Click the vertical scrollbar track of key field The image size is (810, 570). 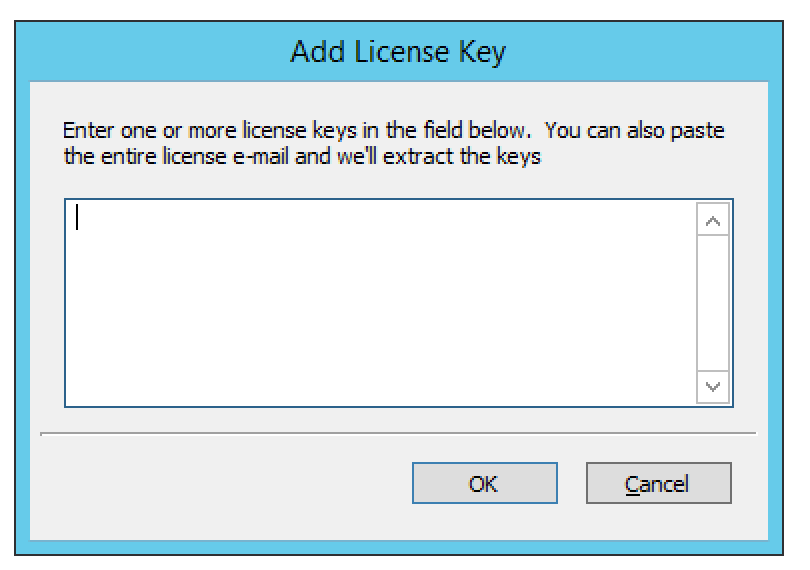pyautogui.click(x=712, y=303)
